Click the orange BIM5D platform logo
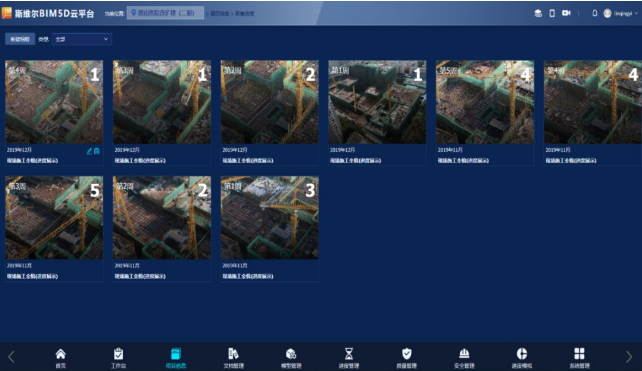Screen dimensions: 642x371 point(7,13)
